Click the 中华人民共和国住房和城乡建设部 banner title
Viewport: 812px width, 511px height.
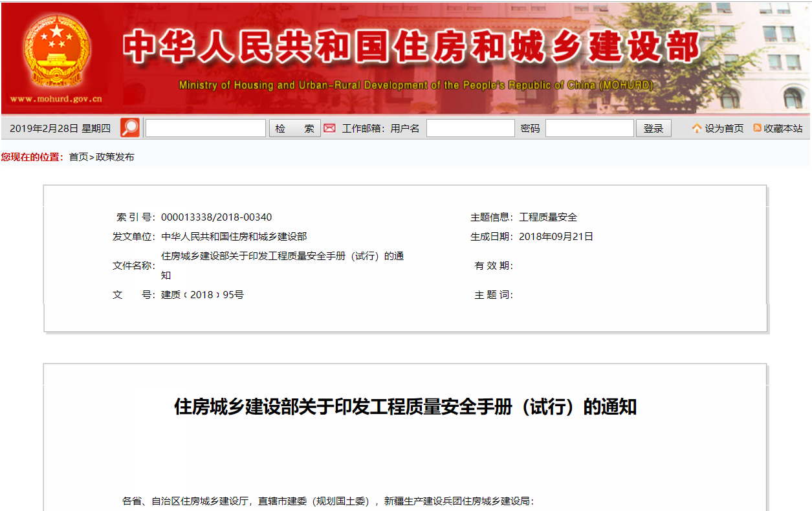point(411,47)
